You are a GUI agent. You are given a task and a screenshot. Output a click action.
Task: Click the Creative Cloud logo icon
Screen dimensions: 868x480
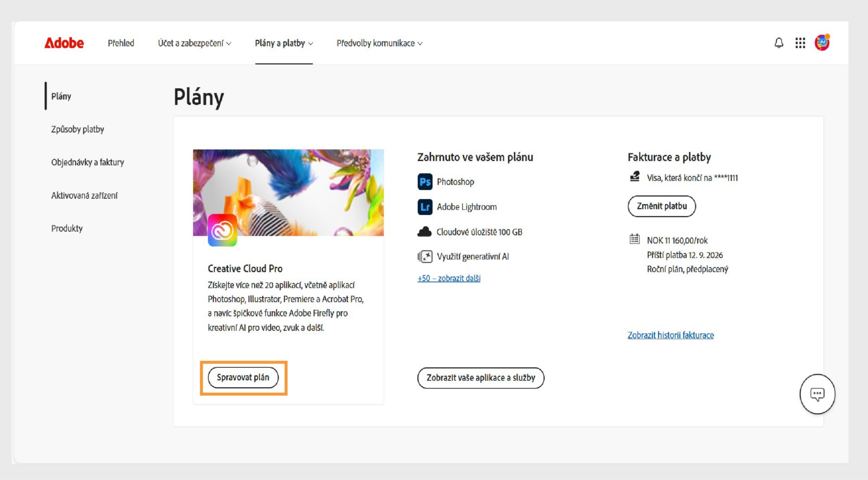pos(222,230)
